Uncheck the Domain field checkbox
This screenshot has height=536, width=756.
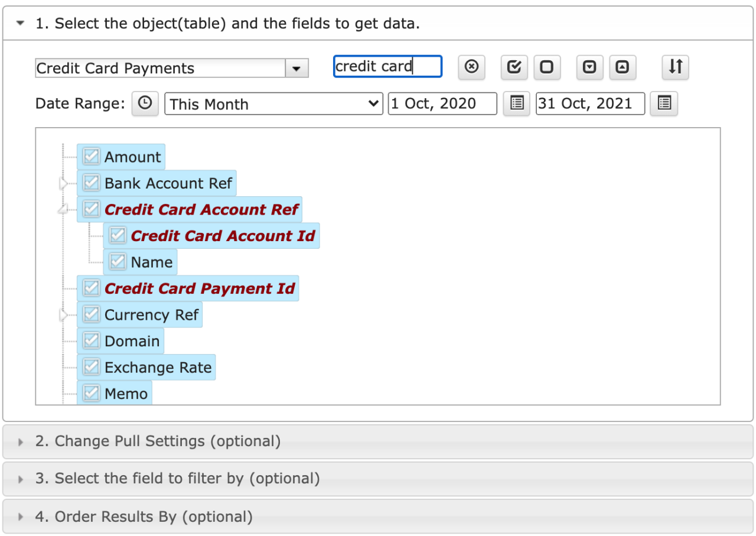coord(91,341)
